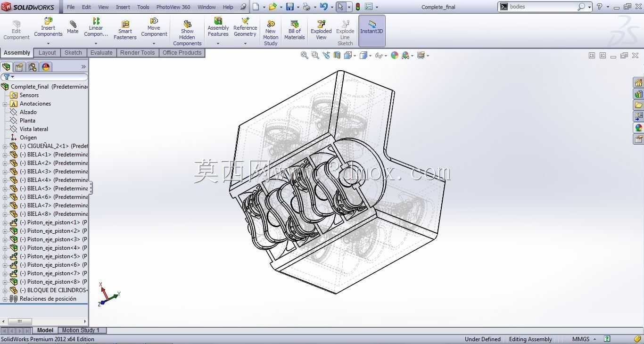Expand the Relaciones de posición node
644x344 pixels.
5,299
